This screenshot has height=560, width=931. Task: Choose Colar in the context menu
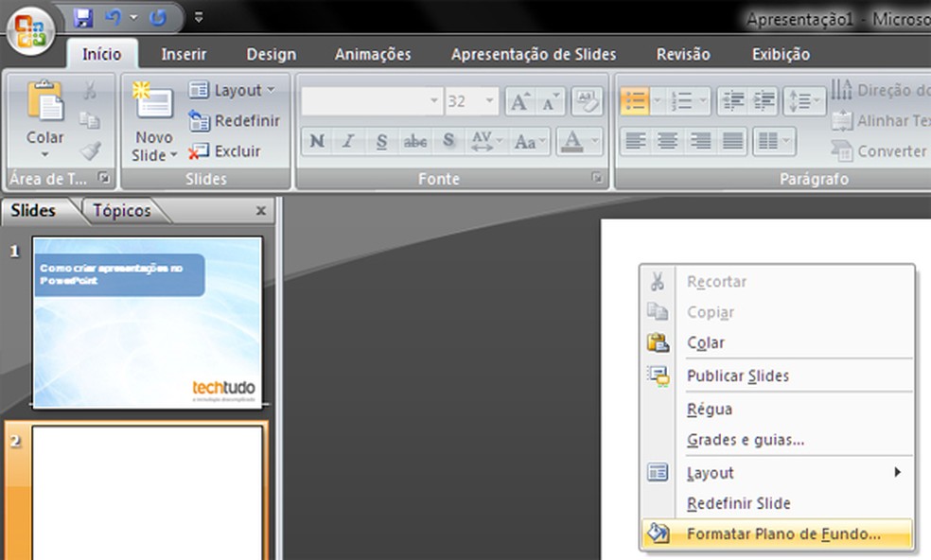[x=778, y=342]
